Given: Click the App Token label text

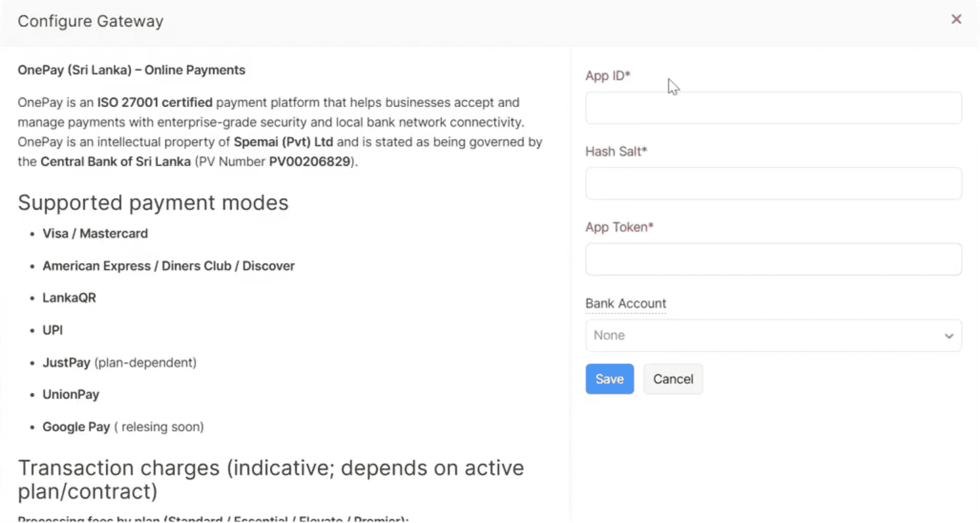Looking at the screenshot, I should pyautogui.click(x=619, y=227).
